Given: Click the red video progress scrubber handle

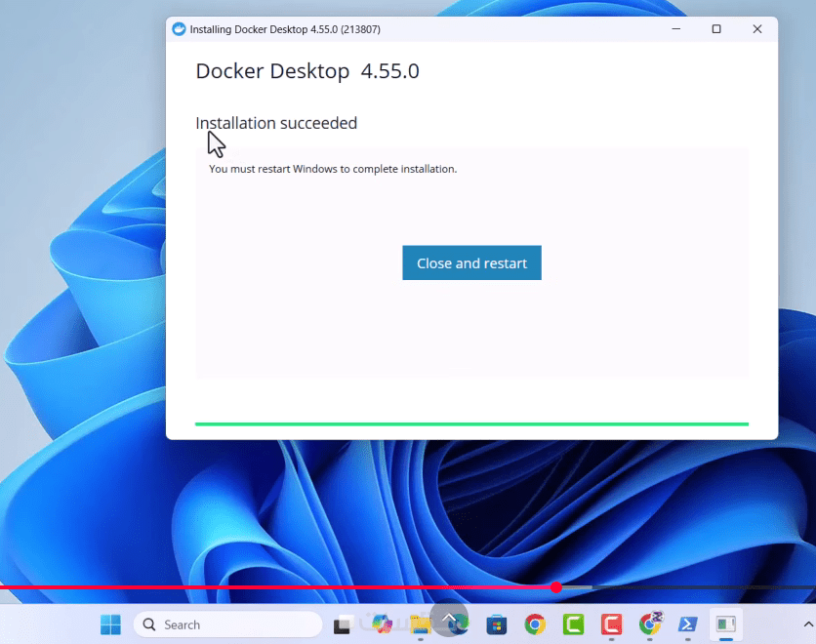Looking at the screenshot, I should [556, 587].
